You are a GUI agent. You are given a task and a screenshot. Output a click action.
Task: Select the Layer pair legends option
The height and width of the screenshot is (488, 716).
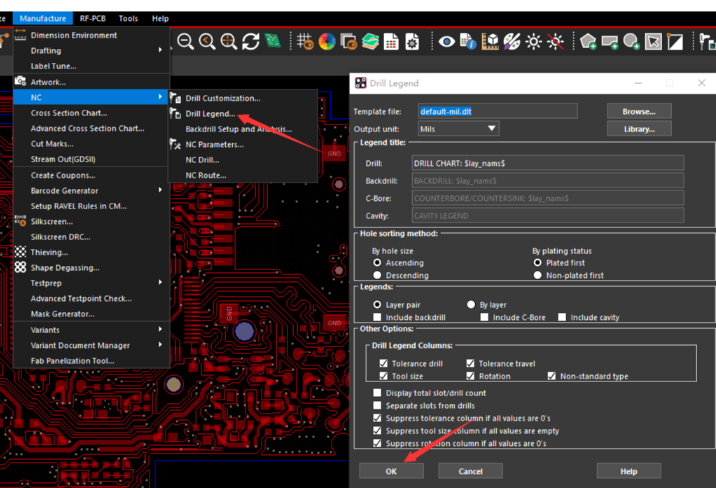tap(377, 304)
